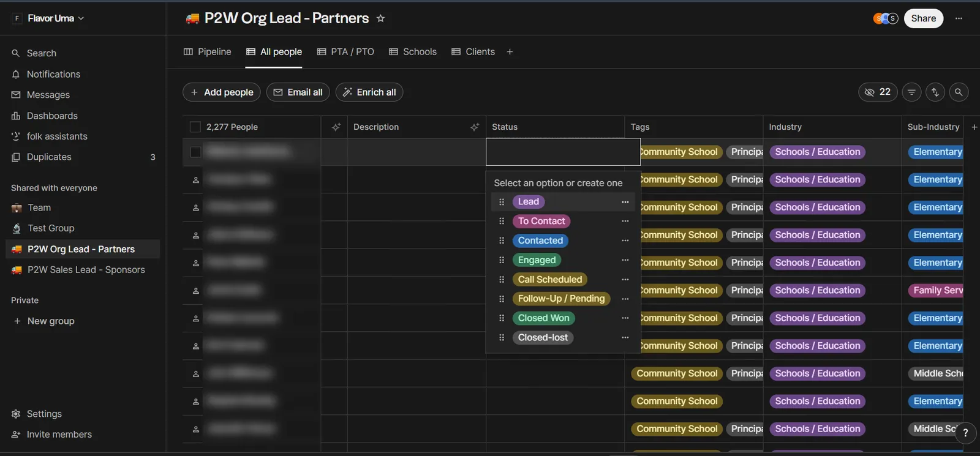980x456 pixels.
Task: Switch to the Pipeline tab
Action: point(208,52)
